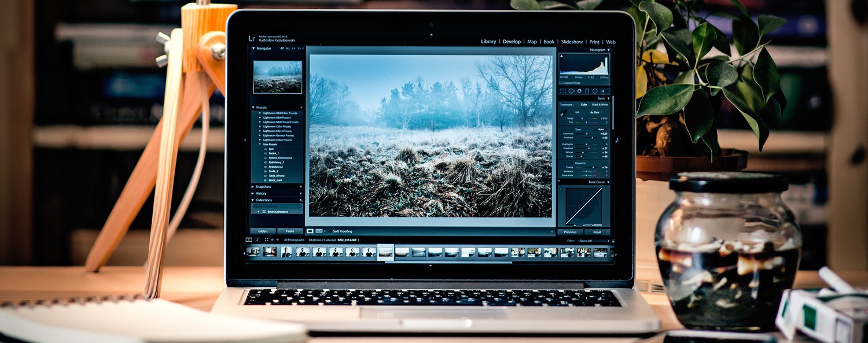
Task: Open the Slideshow module
Action: click(x=572, y=42)
